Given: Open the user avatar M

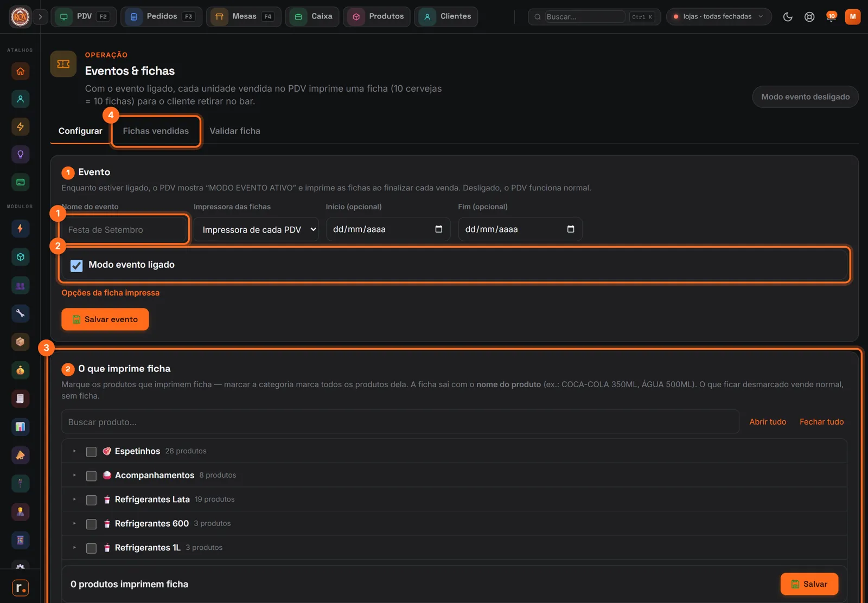Looking at the screenshot, I should coord(853,17).
